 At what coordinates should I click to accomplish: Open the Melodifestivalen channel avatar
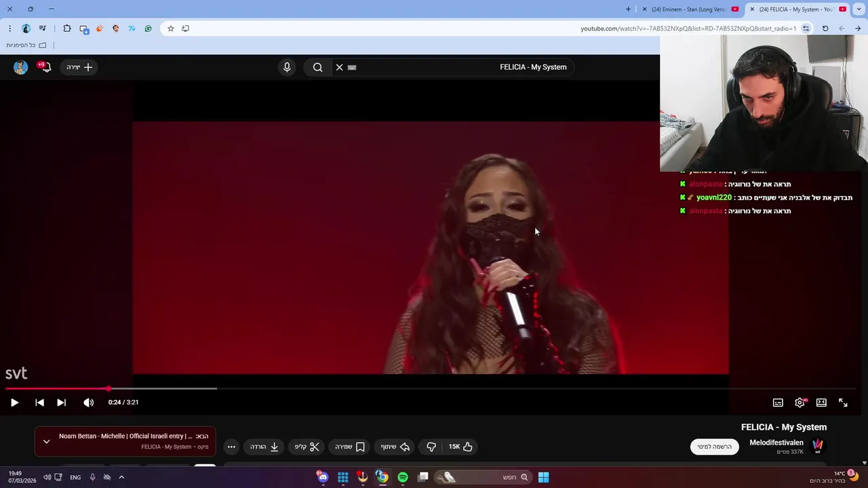(818, 447)
